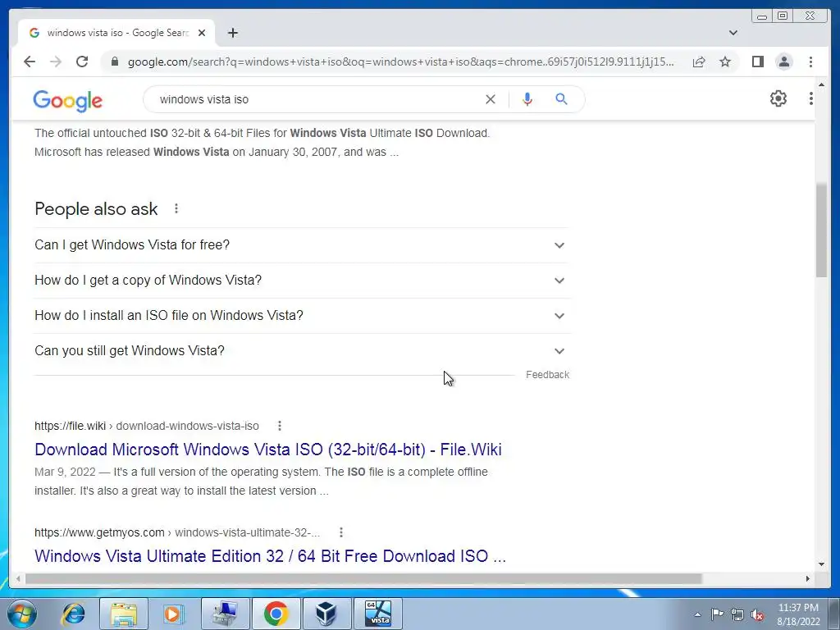Open Google quick settings gear
Viewport: 840px width, 630px height.
(x=778, y=98)
